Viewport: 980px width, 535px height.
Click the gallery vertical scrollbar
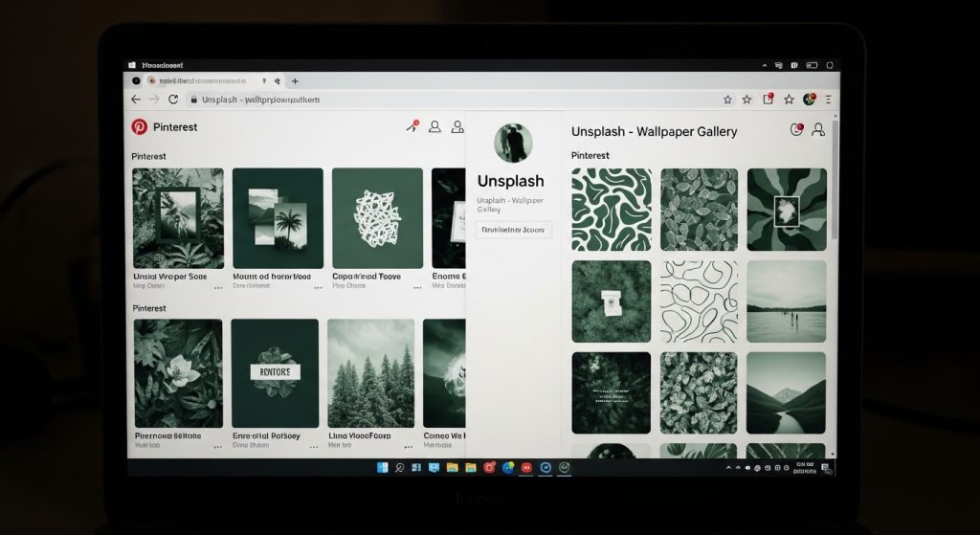tap(835, 180)
